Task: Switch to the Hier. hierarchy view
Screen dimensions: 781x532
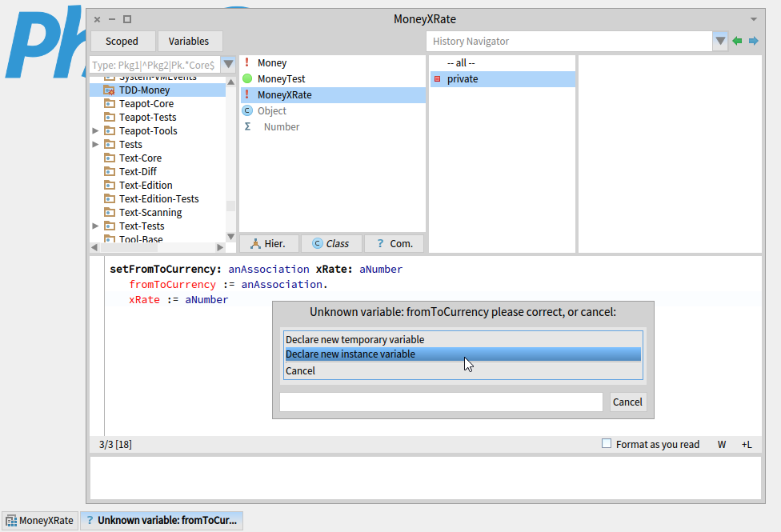Action: click(x=270, y=243)
